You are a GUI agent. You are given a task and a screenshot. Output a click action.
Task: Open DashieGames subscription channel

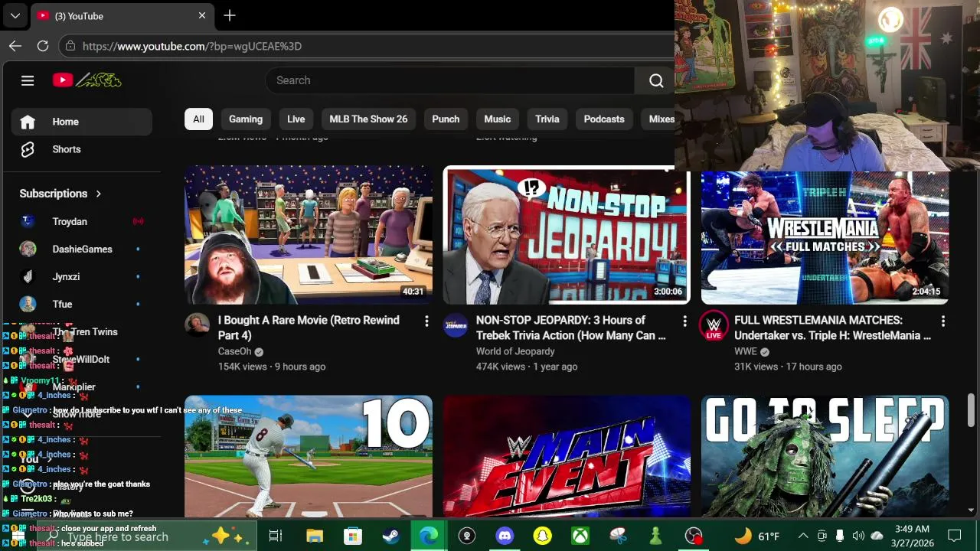81,249
